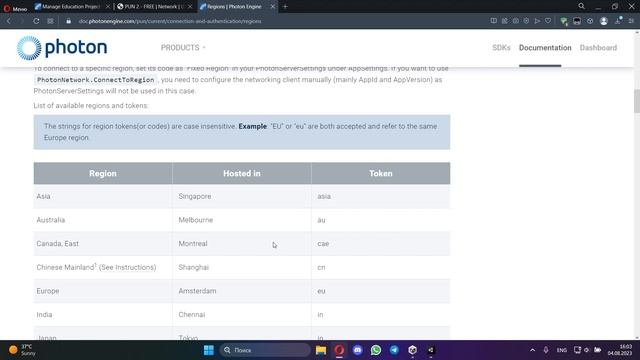The height and width of the screenshot is (360, 640).
Task: Select the cae token cell
Action: (381, 244)
